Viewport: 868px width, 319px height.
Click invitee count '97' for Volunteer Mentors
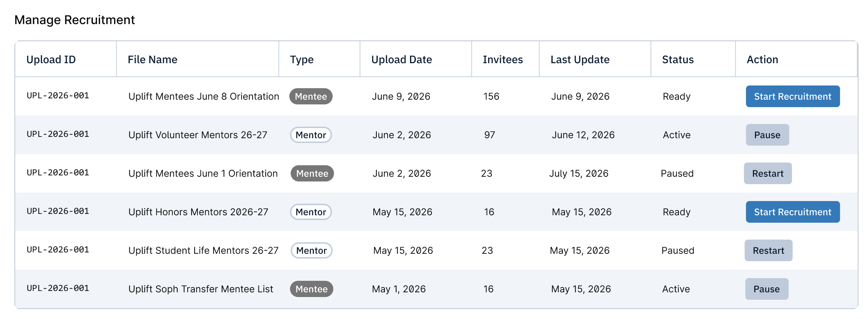(x=489, y=135)
